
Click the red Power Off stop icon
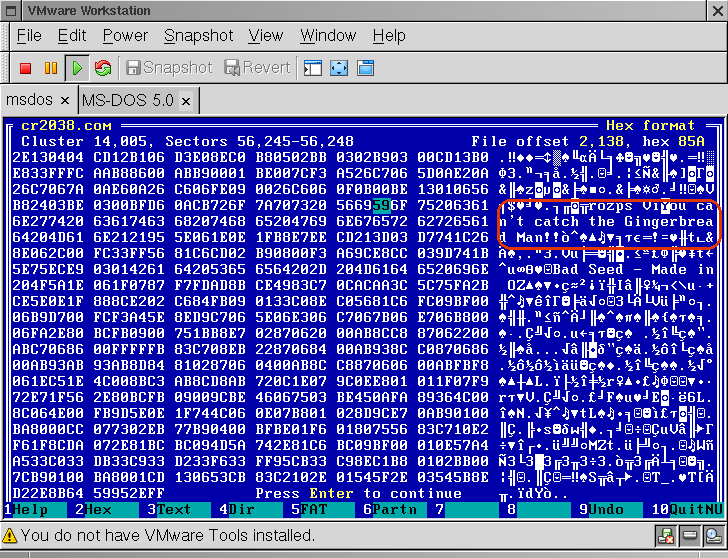[x=26, y=68]
